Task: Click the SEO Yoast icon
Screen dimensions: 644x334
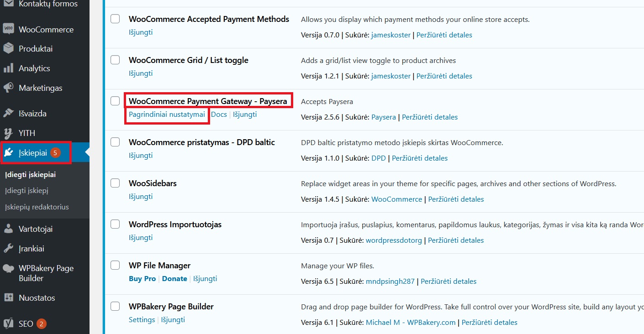Action: coord(8,324)
